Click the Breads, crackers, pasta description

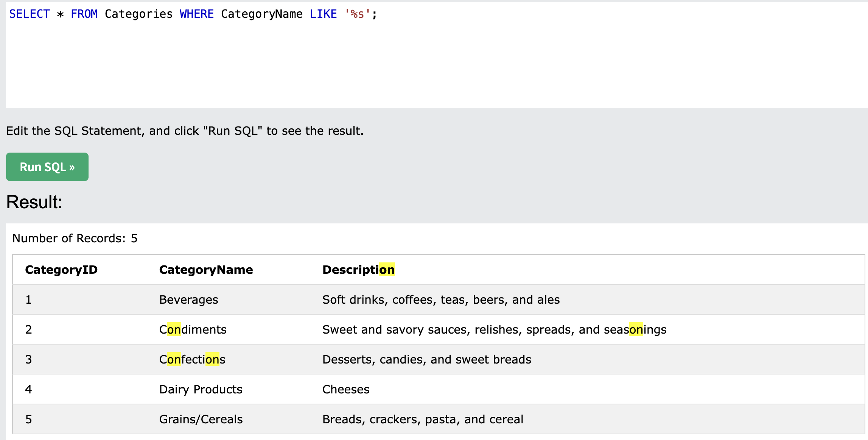(x=423, y=419)
